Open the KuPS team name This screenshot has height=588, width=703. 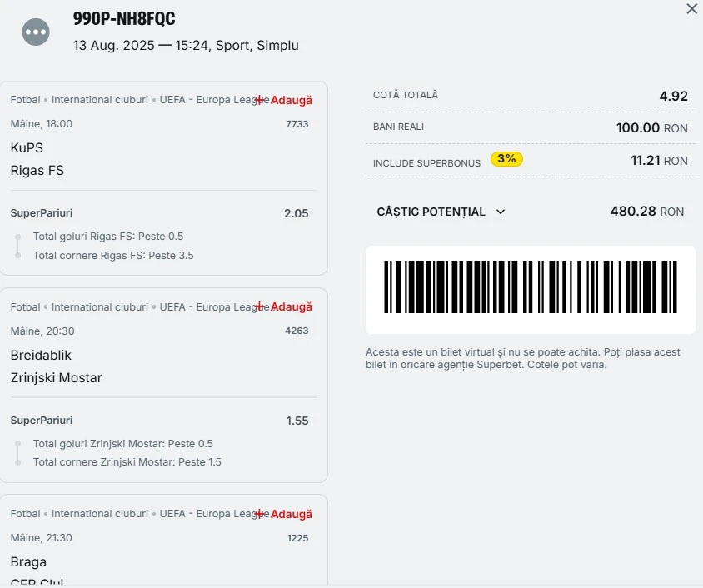[x=27, y=148]
